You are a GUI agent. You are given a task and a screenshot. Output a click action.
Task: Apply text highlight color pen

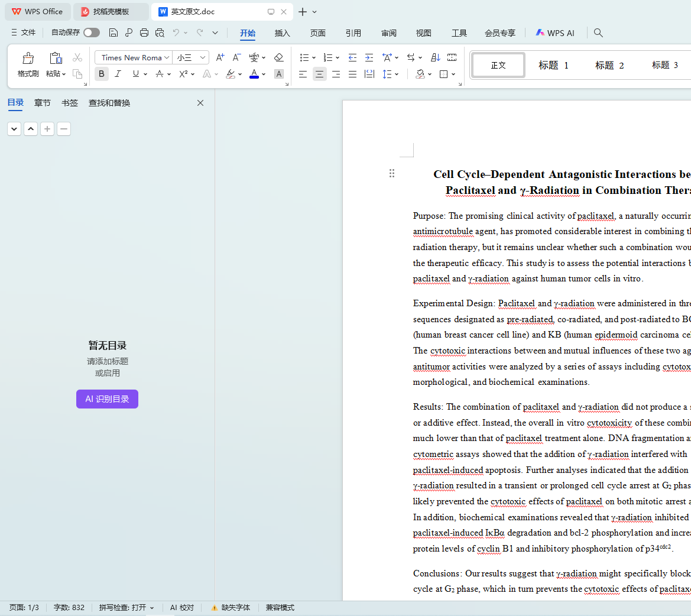(231, 74)
